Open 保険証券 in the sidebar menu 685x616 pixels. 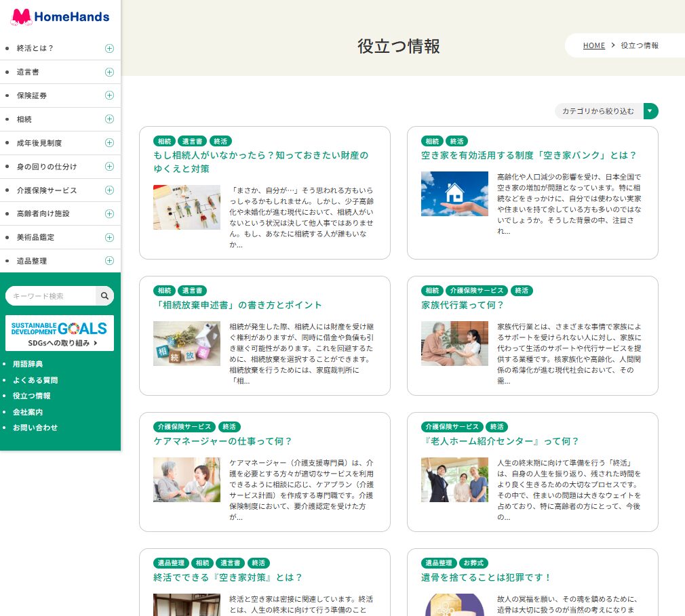(x=31, y=96)
